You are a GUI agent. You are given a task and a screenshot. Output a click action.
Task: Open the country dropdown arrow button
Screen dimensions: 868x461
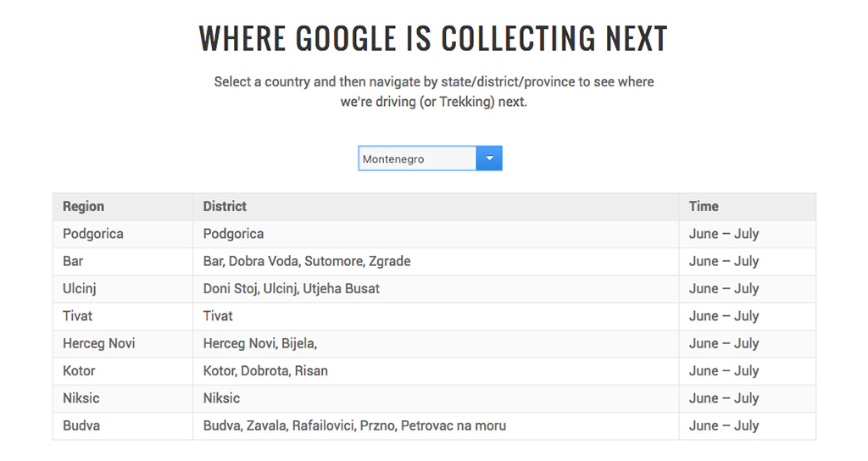tap(489, 158)
